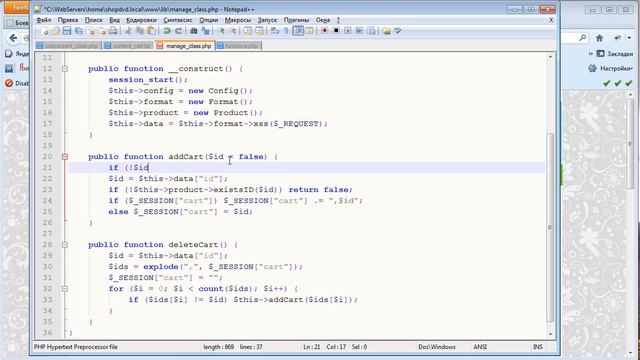Click the last toolbar icon with a checkmark
The height and width of the screenshot is (360, 640).
398,31
